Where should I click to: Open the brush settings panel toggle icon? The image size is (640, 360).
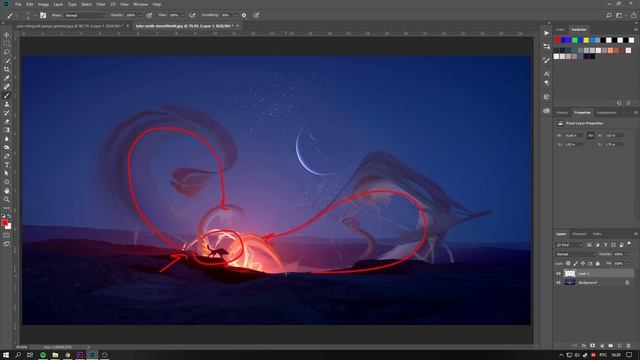click(43, 15)
